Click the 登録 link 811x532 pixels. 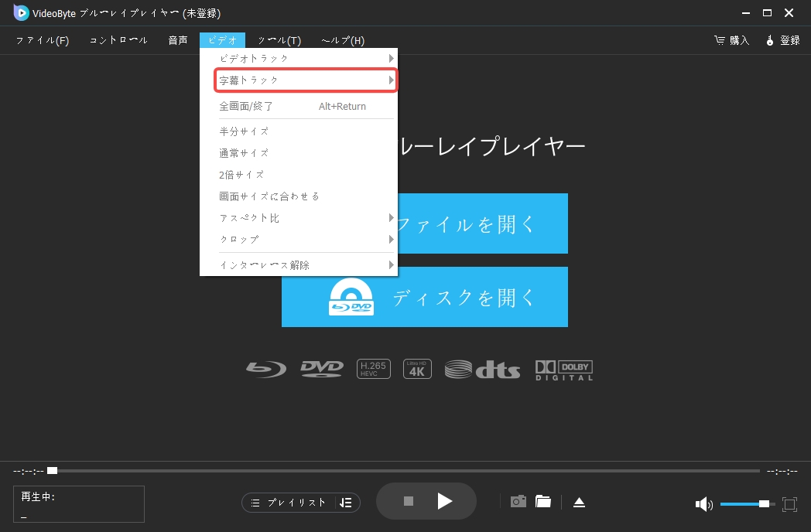click(x=790, y=40)
